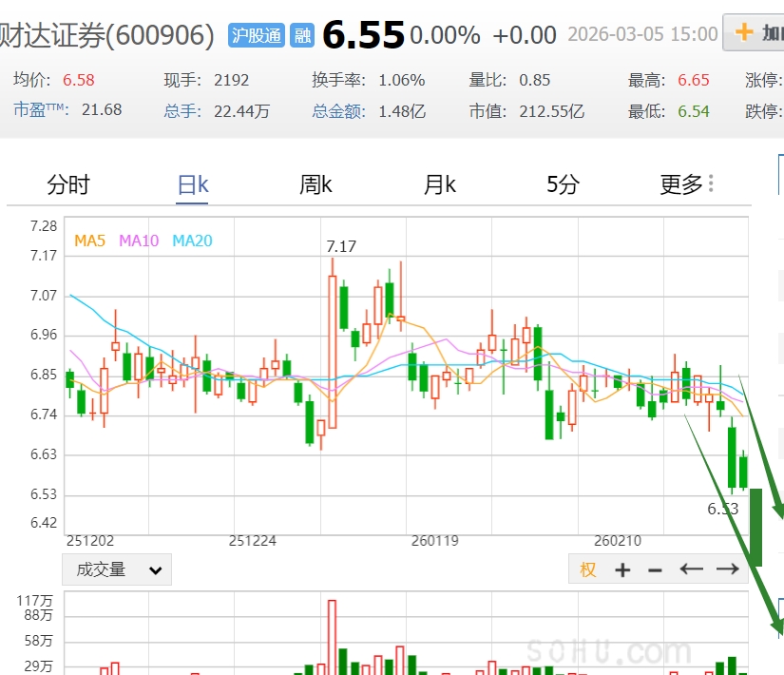Click the current price 6.55
This screenshot has width=784, height=675.
[x=364, y=35]
